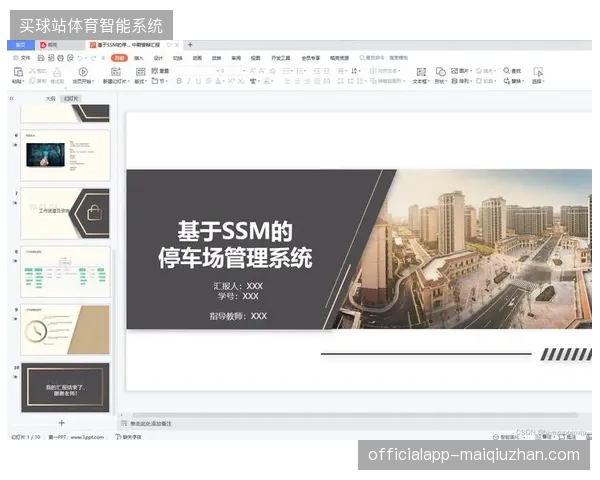The height and width of the screenshot is (480, 600).
Task: Select slide 9 thumbnail with clock
Action: coord(65,330)
